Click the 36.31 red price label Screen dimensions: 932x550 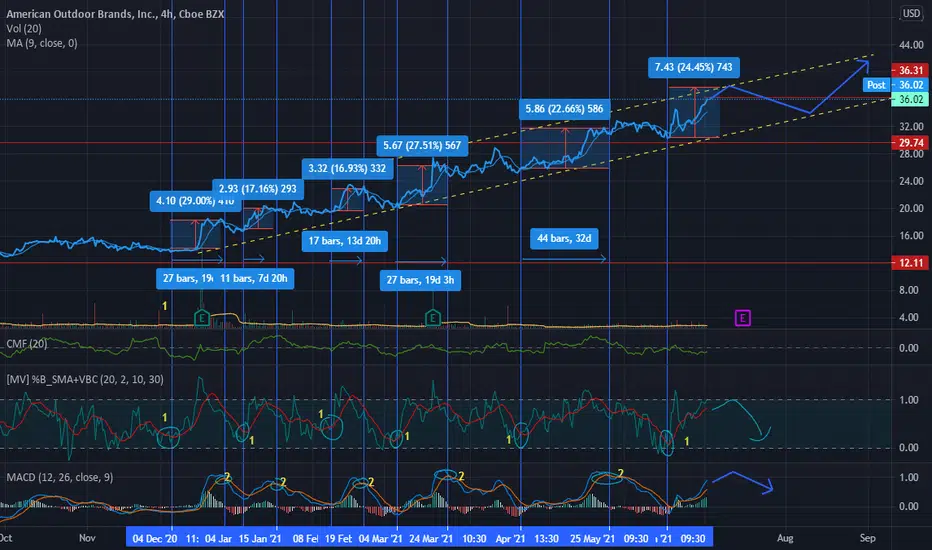910,70
